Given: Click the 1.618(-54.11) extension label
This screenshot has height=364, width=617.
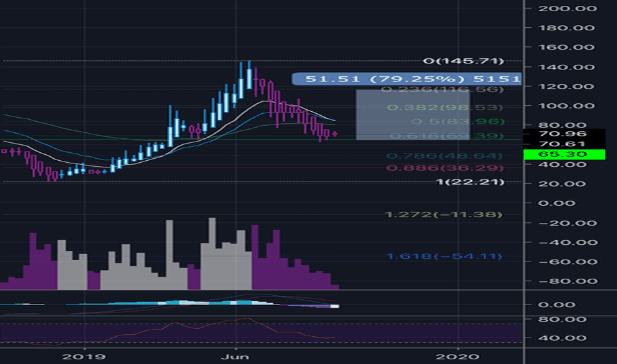Looking at the screenshot, I should (x=444, y=256).
